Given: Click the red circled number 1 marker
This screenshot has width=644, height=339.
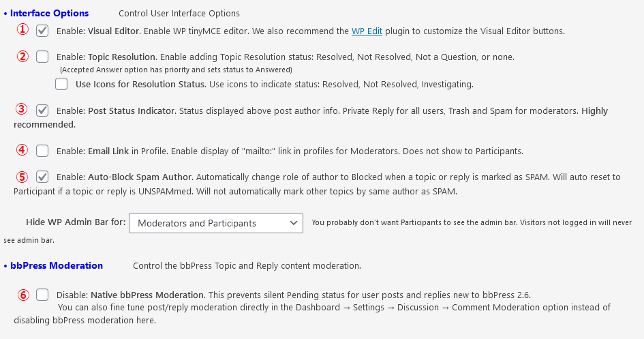Looking at the screenshot, I should 22,29.
